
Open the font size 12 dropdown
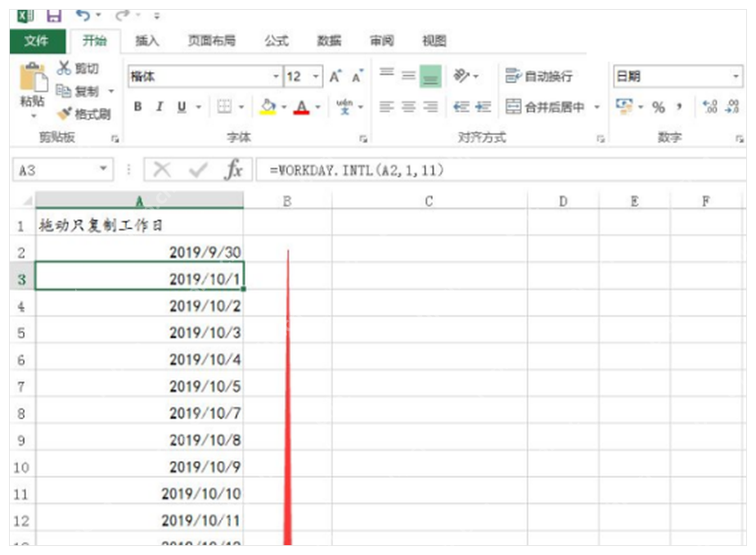(316, 76)
